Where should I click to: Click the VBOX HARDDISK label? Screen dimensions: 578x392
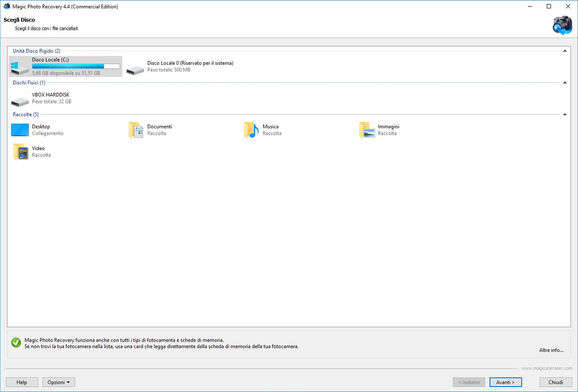[x=51, y=95]
